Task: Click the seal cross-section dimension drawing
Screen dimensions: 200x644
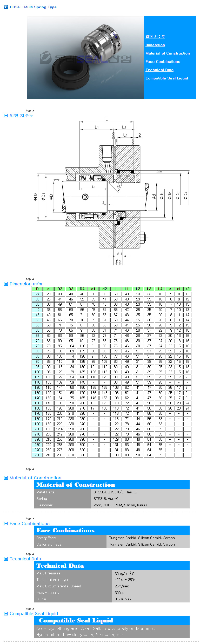Action: (111, 192)
